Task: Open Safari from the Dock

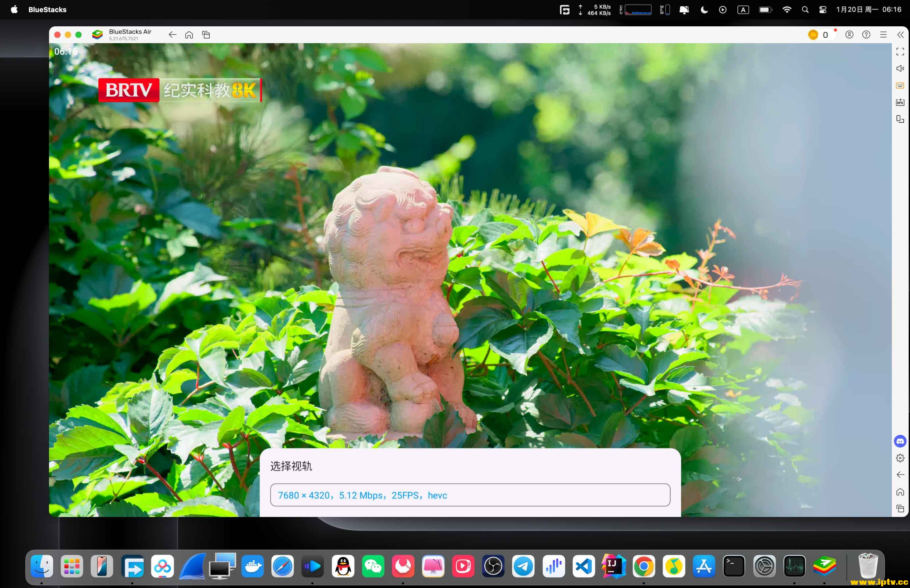Action: [283, 566]
